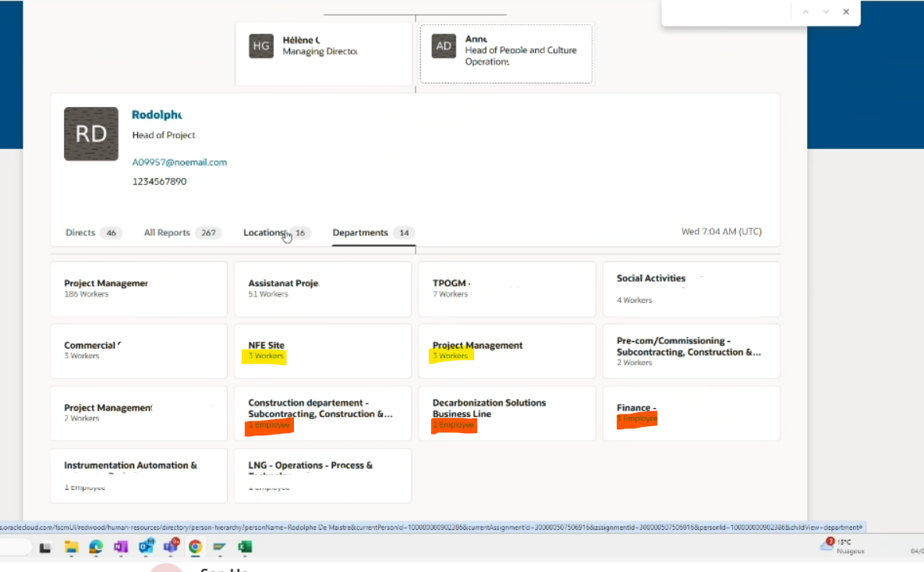This screenshot has width=924, height=572.
Task: Open the NFE Site department card
Action: coord(322,351)
